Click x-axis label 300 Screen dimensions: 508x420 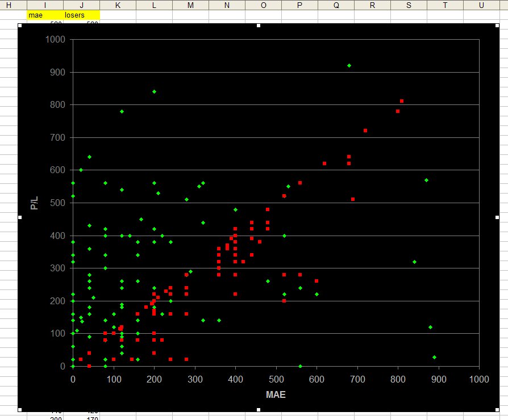195,379
